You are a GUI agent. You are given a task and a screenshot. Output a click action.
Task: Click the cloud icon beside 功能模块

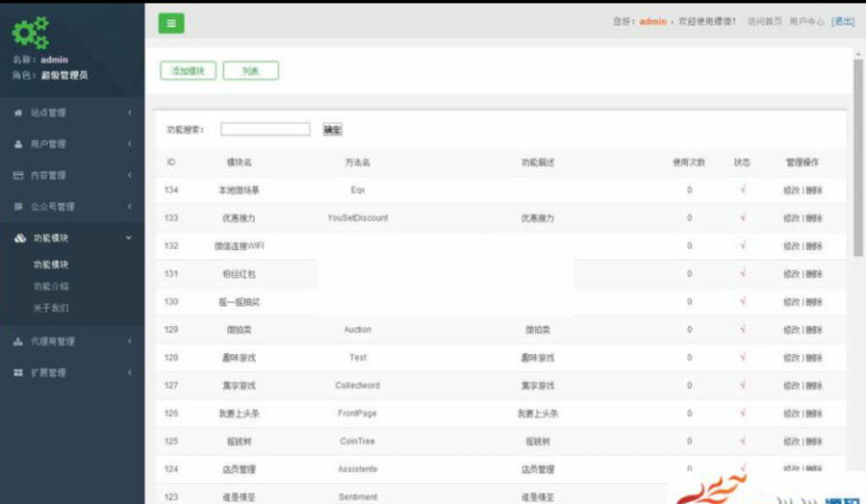pos(20,238)
